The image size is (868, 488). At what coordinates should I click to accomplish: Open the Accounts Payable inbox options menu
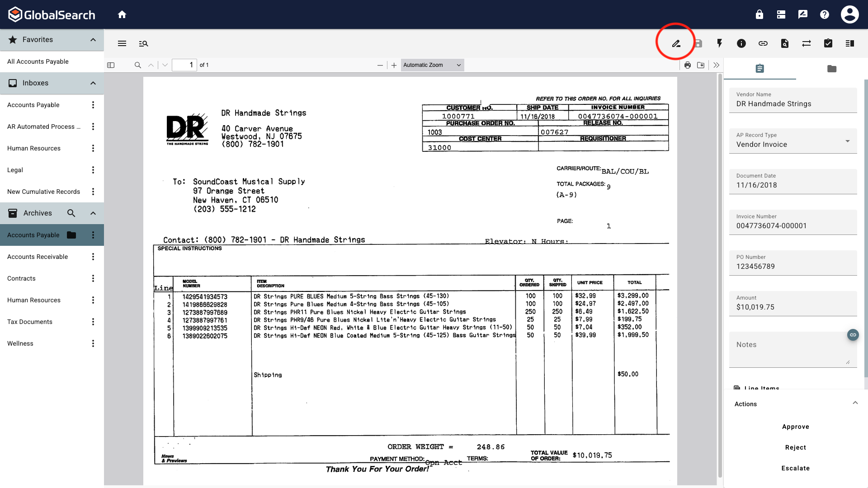(x=93, y=105)
